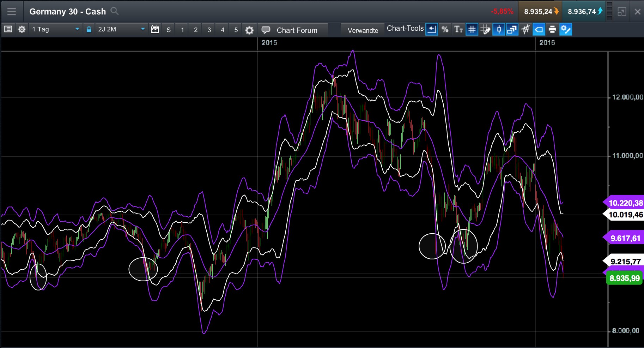
Task: Open chart settings gear next to preset 5
Action: point(249,30)
